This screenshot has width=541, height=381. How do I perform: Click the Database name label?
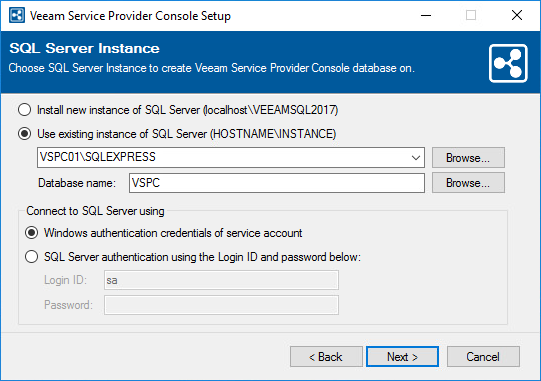[x=77, y=183]
